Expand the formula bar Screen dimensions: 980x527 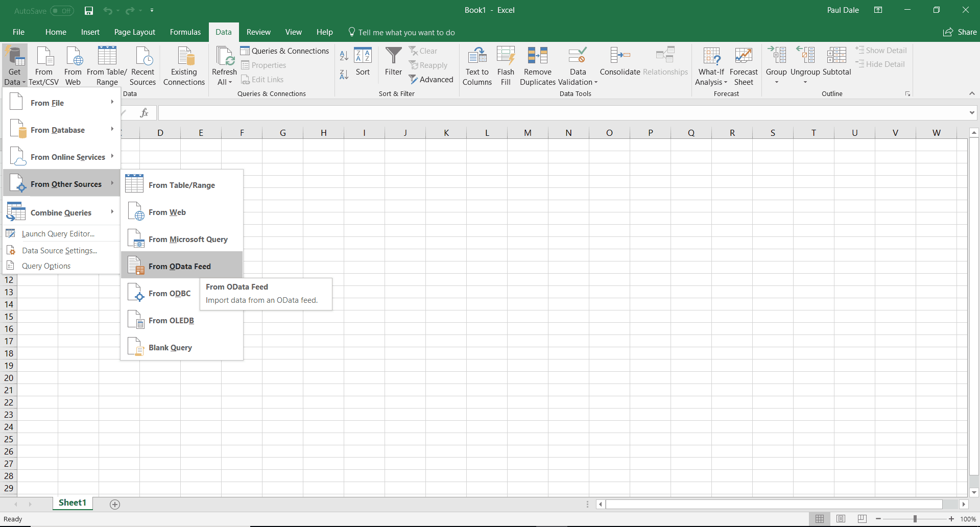[x=972, y=113]
